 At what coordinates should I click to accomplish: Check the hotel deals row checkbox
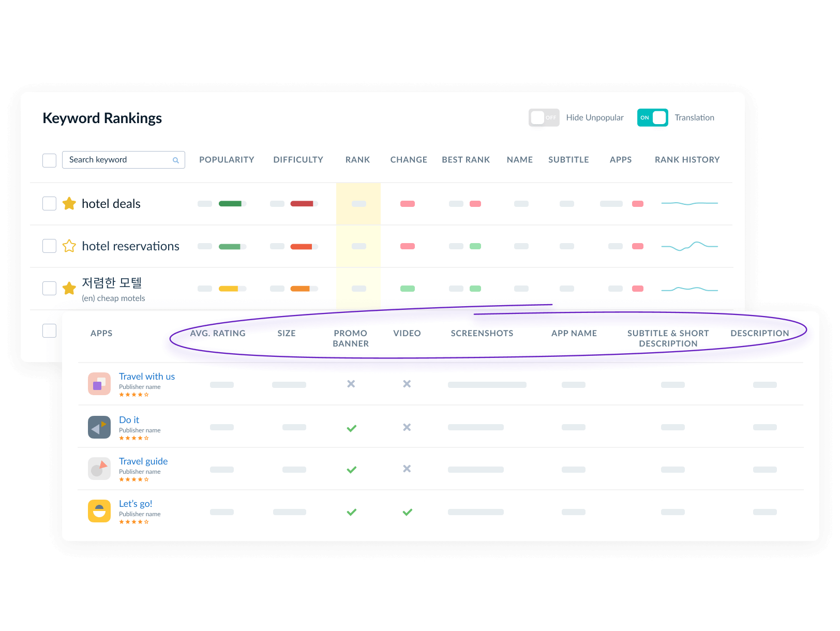(x=49, y=204)
